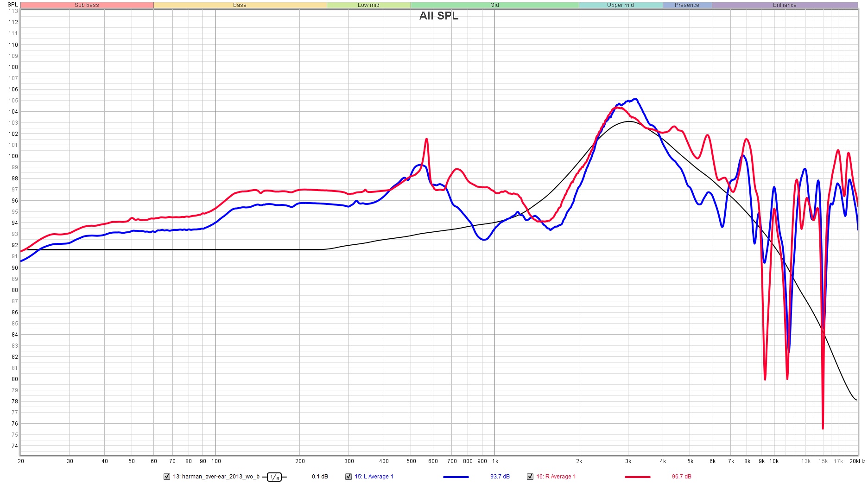Click the 20kHz frequency axis label
Screen dimensions: 868x484
(857, 461)
